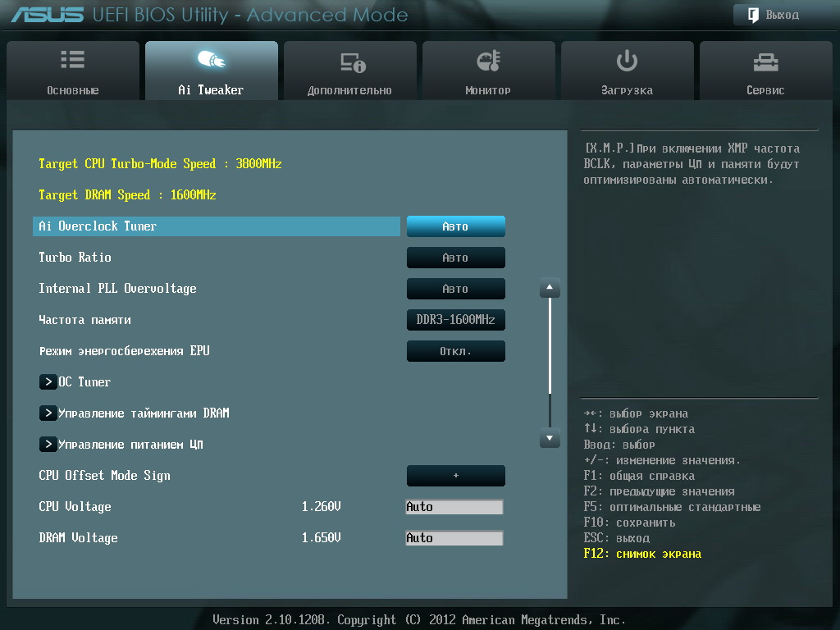
Task: Expand Управление питанием ЦП arrow
Action: [48, 444]
